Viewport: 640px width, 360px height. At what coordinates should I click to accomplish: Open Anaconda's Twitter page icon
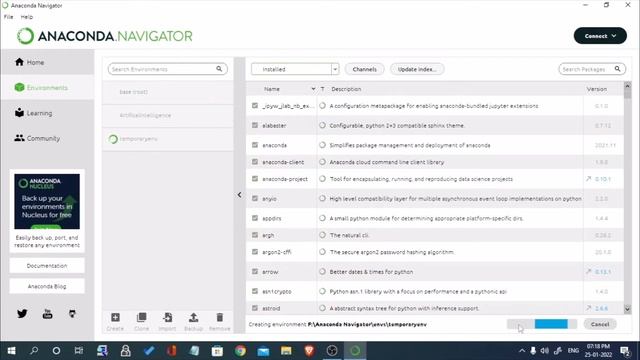[x=22, y=313]
